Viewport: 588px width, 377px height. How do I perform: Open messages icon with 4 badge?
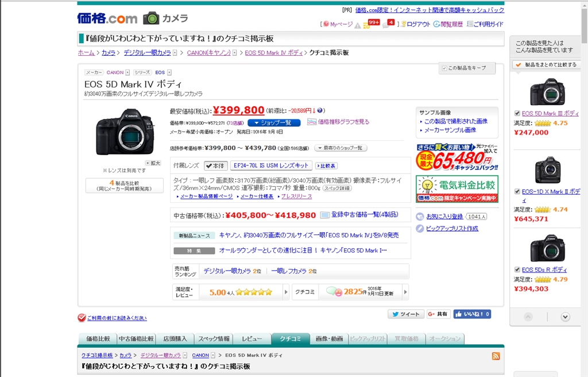point(390,24)
